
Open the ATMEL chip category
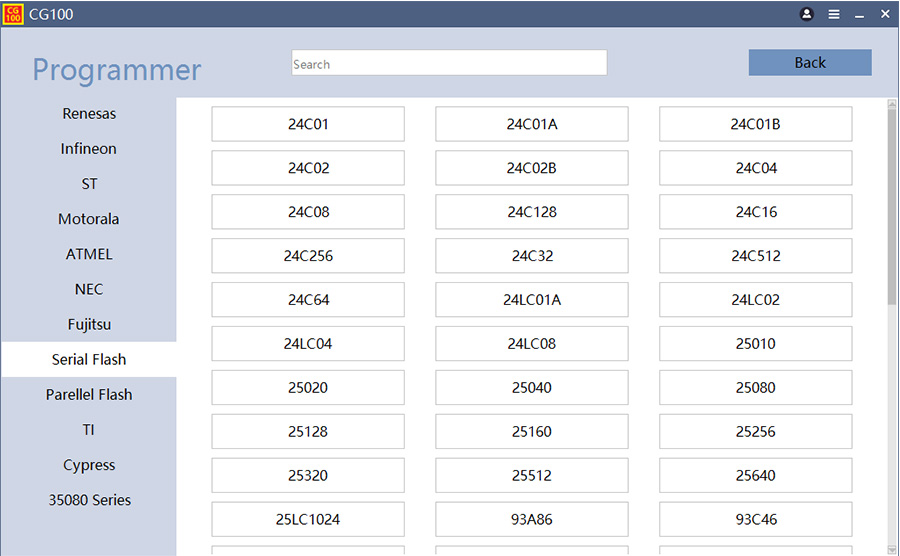pyautogui.click(x=89, y=254)
